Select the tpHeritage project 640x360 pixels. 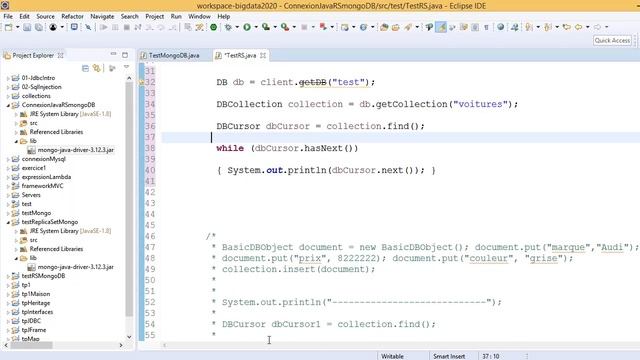(36, 303)
